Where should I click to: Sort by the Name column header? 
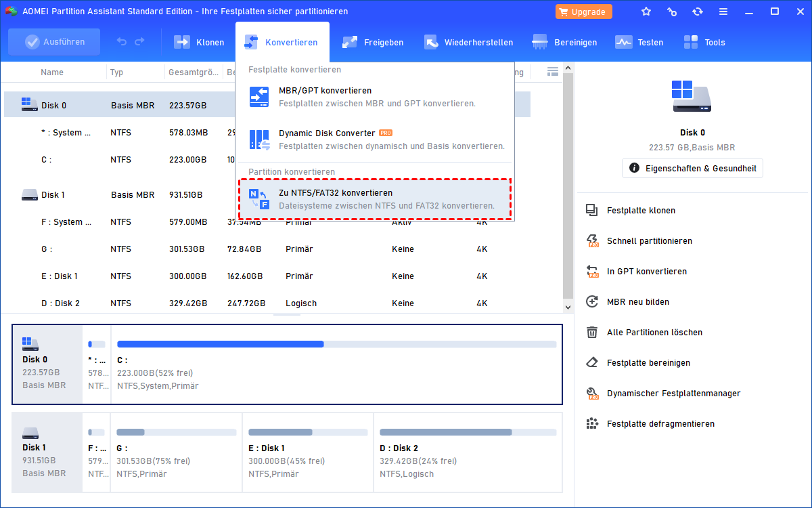pos(52,72)
